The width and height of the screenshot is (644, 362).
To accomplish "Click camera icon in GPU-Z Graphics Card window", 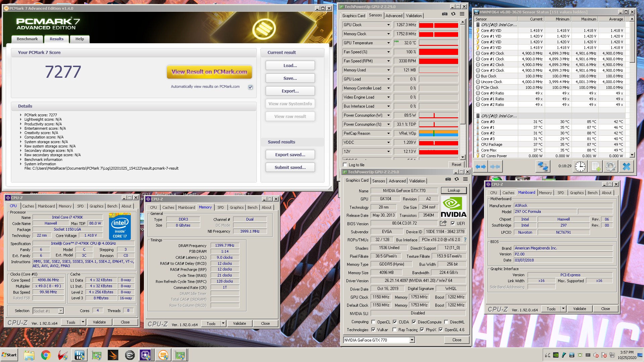I will point(448,179).
